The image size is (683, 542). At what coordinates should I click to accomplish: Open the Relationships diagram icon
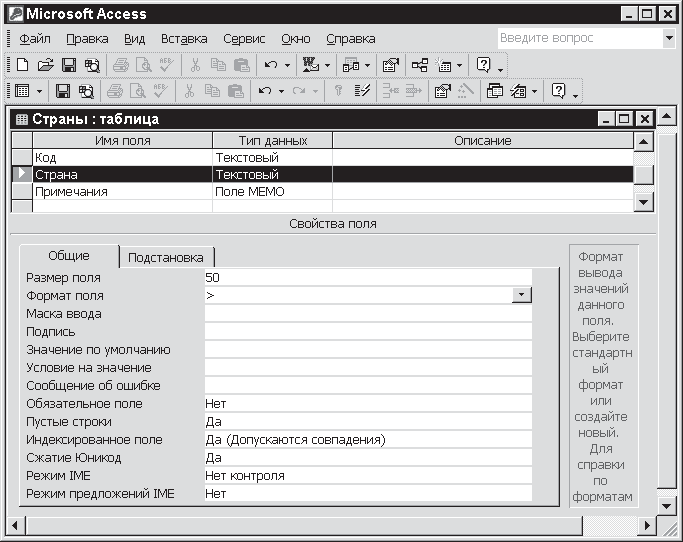click(x=420, y=65)
